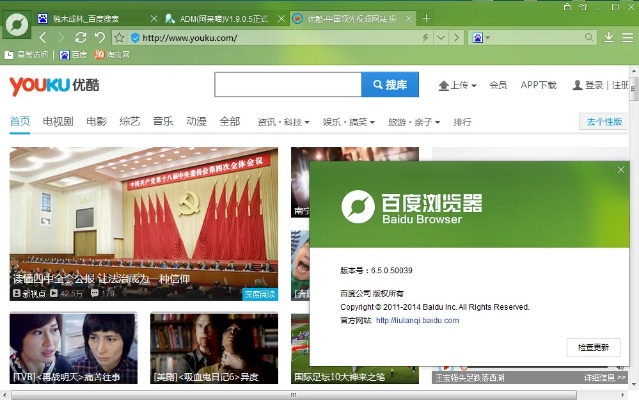Go back with the back arrow

(x=42, y=38)
